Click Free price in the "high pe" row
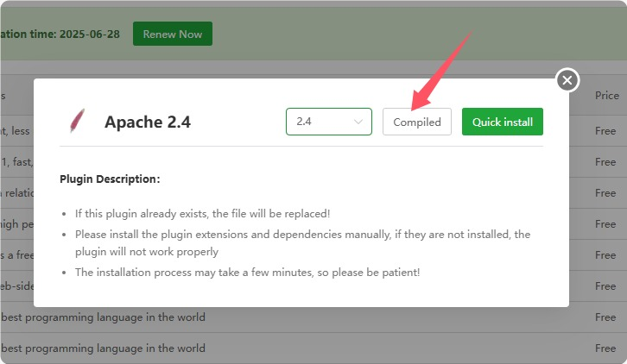Screen dimensions: 627x364 [605, 224]
